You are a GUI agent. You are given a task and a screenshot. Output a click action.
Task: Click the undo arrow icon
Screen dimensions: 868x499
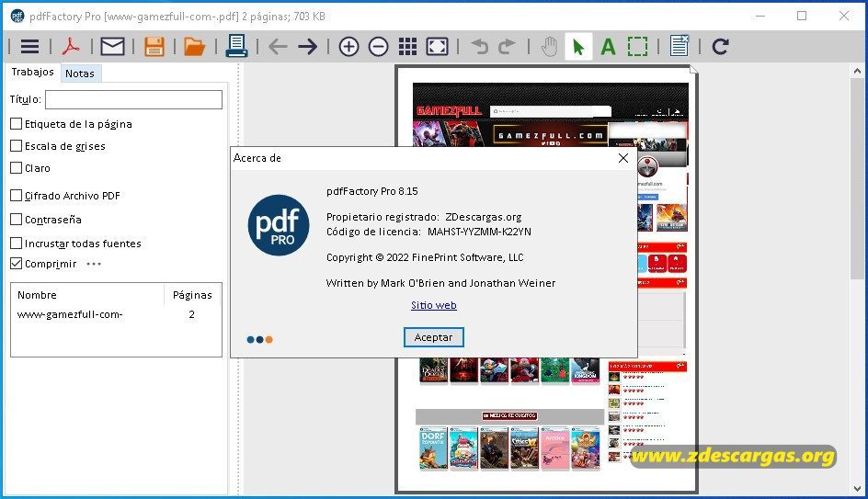[479, 47]
